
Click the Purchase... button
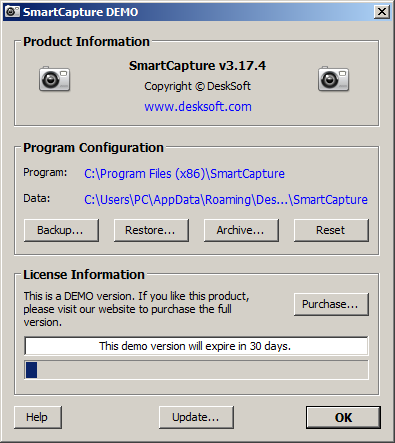[331, 304]
